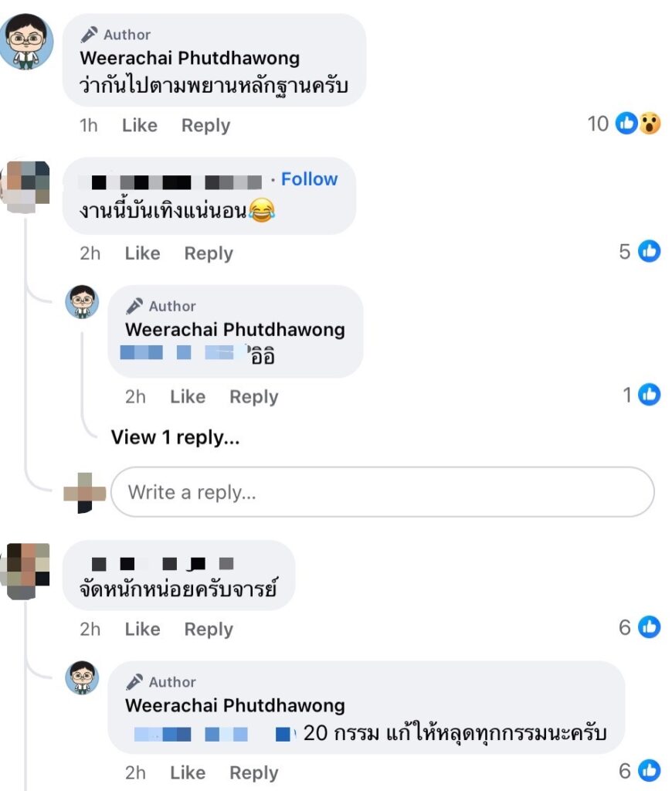The width and height of the screenshot is (672, 791).
Task: Click thumbs-up icon on จัดหนักหน่อย comment
Action: (650, 627)
